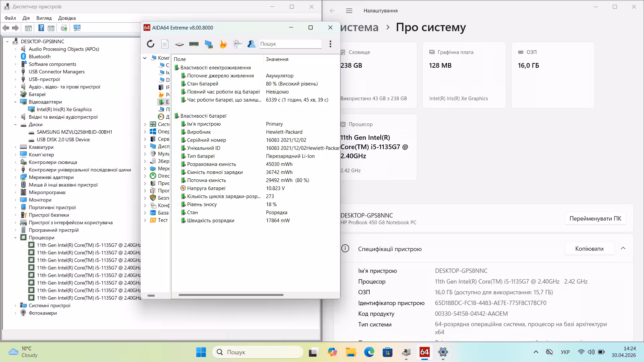This screenshot has height=362, width=644.
Task: Click the AIDA64 refresh icon
Action: 151,44
